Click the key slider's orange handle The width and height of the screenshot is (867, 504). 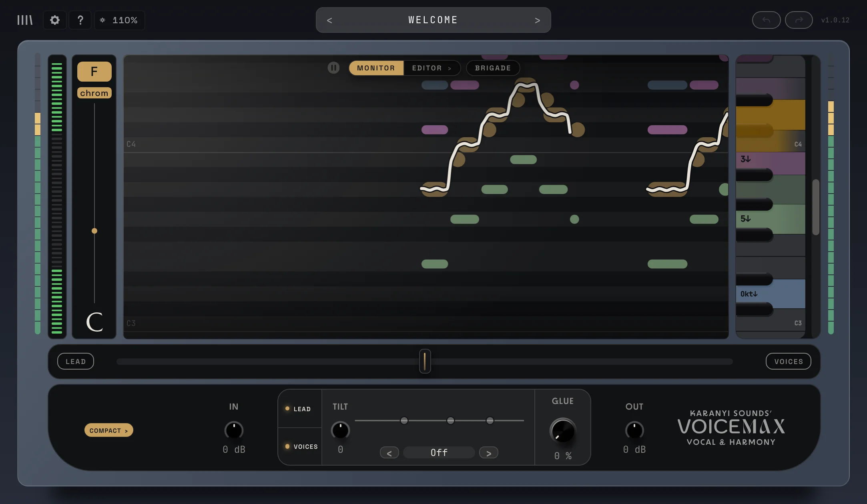(x=94, y=231)
